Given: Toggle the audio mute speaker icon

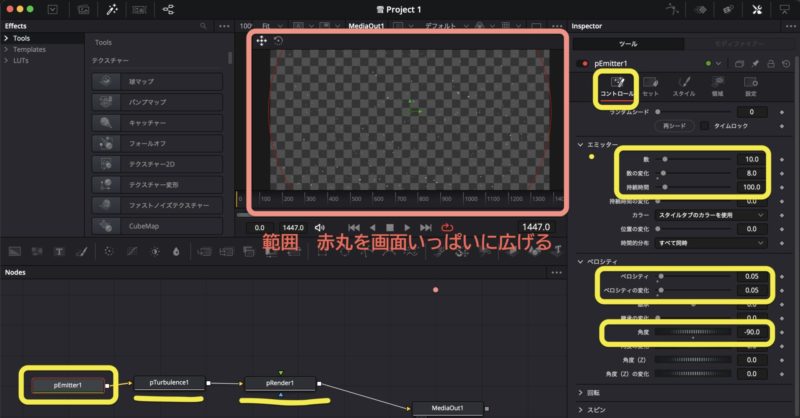Looking at the screenshot, I should coord(320,227).
